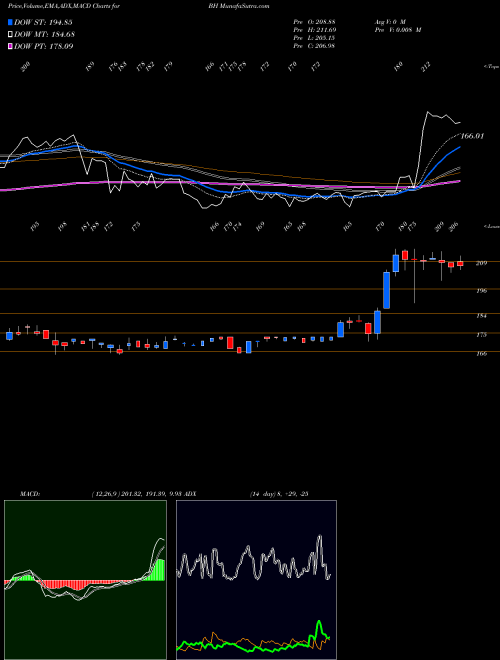Open the ADX indicator chart panel

click(x=256, y=580)
